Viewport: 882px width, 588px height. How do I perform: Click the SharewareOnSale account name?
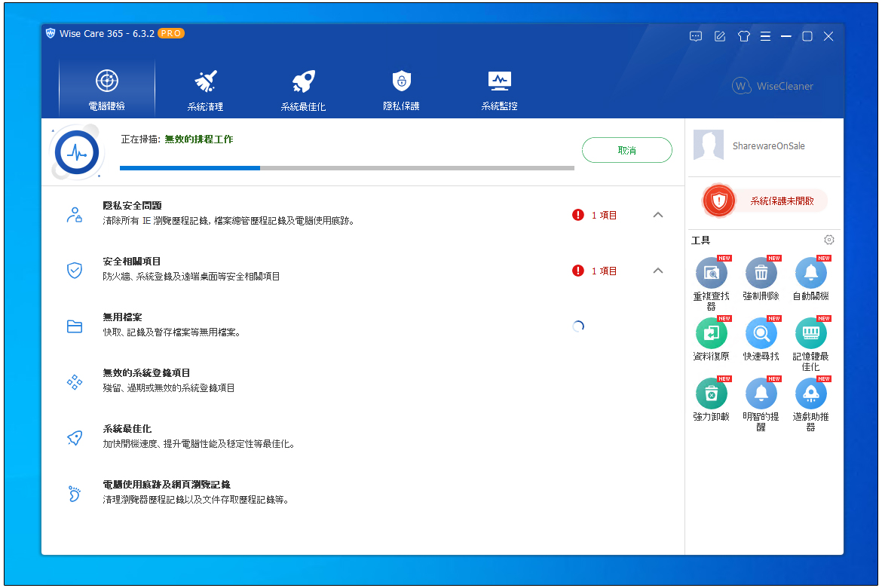click(x=768, y=145)
